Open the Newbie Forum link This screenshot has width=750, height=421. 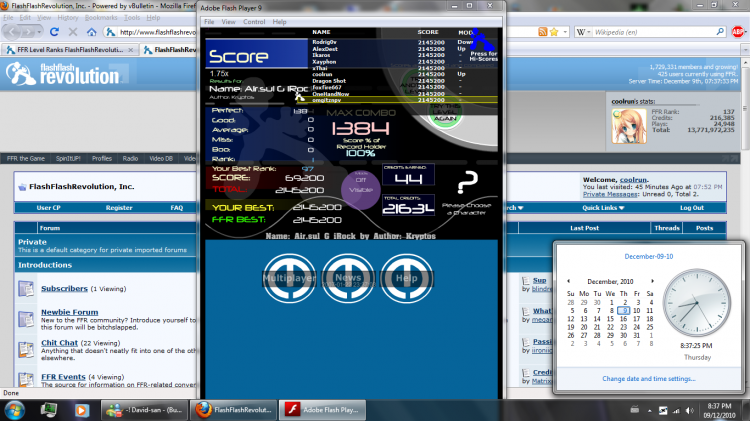69,312
